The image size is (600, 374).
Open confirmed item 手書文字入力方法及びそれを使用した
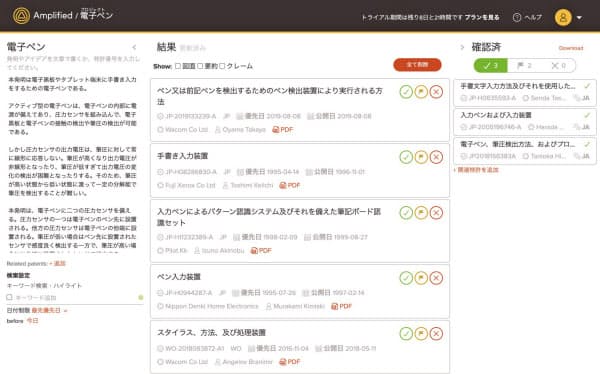[x=525, y=92]
